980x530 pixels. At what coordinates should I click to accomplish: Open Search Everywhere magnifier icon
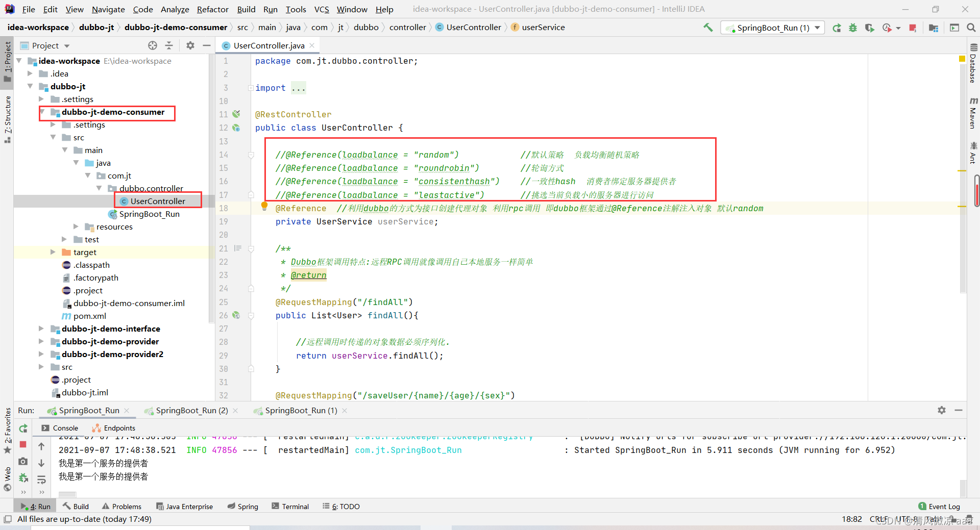pos(971,28)
